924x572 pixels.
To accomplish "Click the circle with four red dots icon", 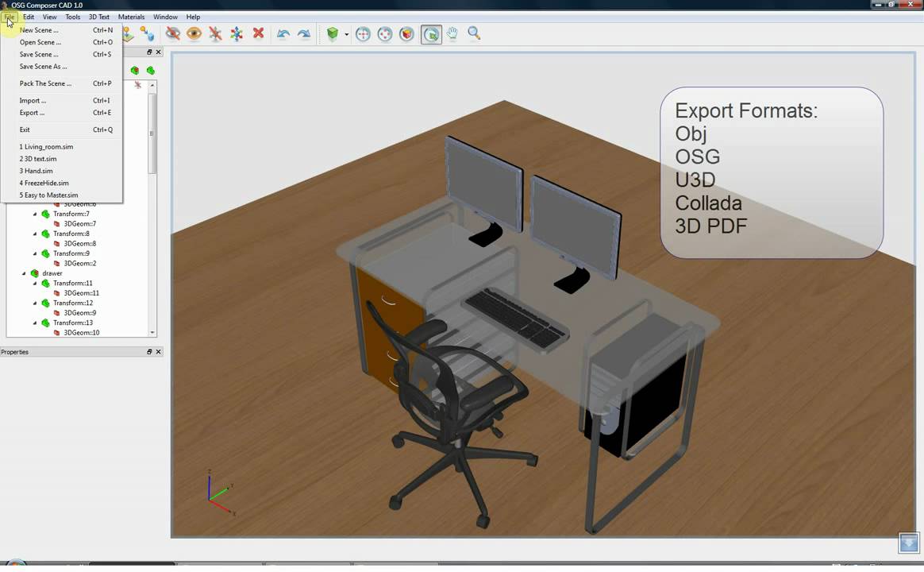I will [x=385, y=34].
